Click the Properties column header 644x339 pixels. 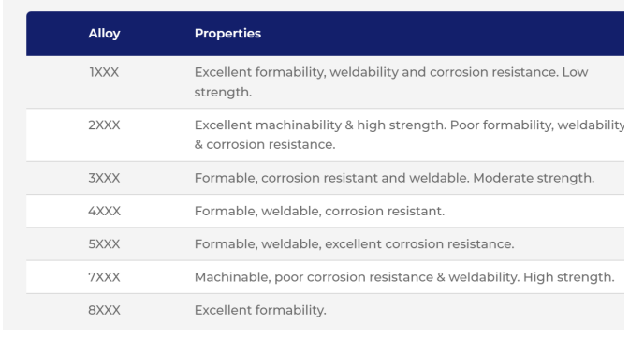tap(227, 34)
